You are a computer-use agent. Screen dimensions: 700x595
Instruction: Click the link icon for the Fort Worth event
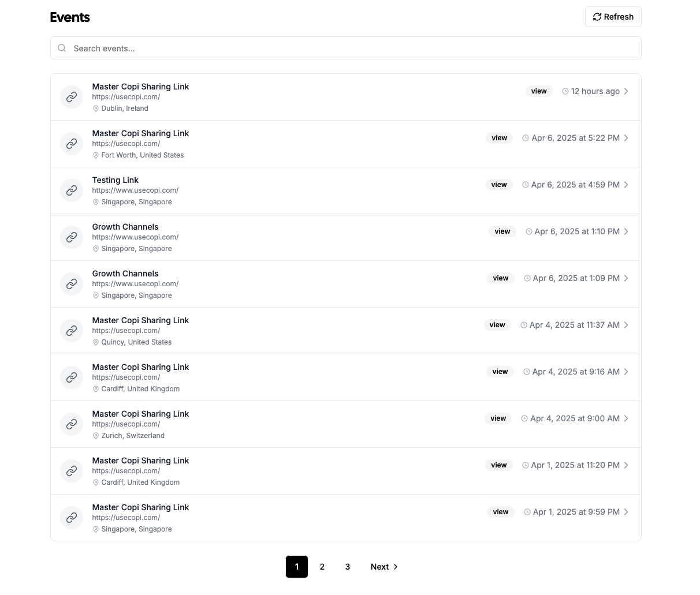tap(72, 144)
